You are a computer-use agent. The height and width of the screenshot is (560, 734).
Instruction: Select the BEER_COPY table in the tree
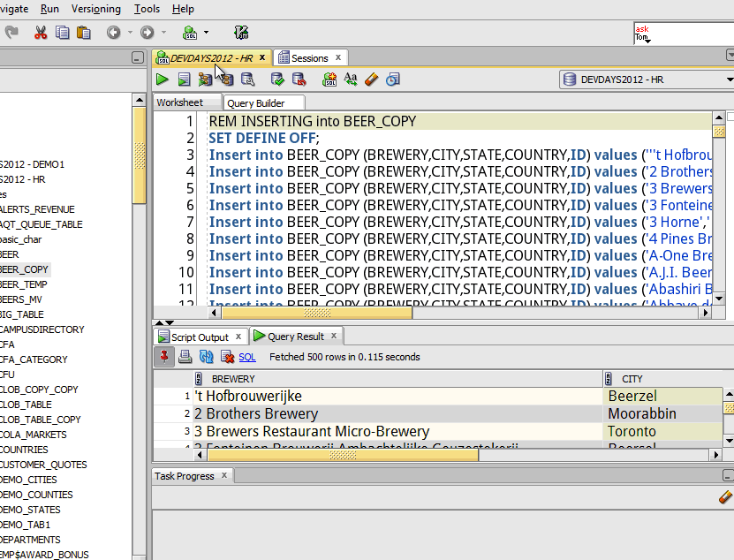pyautogui.click(x=24, y=269)
